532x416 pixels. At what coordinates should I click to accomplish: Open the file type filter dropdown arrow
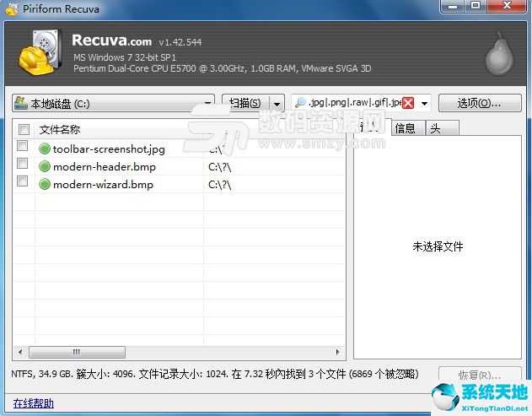pyautogui.click(x=424, y=103)
